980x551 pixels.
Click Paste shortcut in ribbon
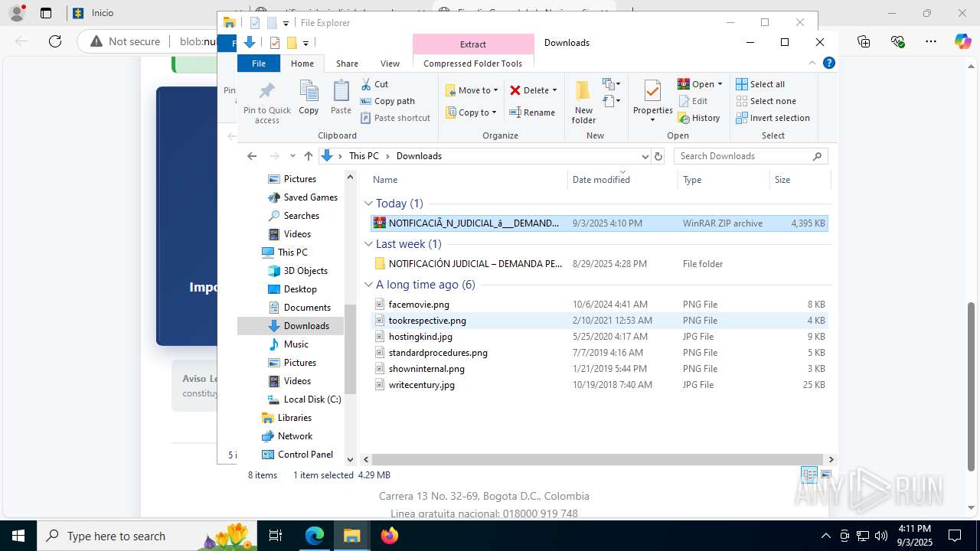(395, 118)
